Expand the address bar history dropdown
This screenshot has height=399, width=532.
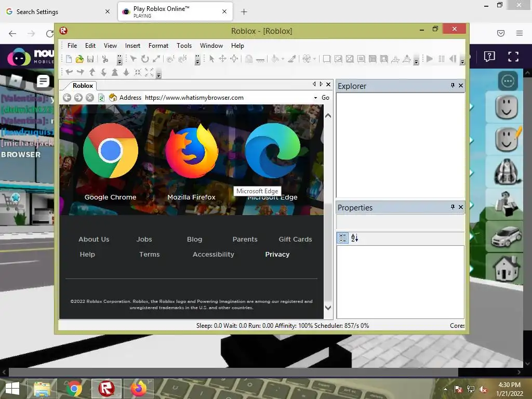(315, 98)
